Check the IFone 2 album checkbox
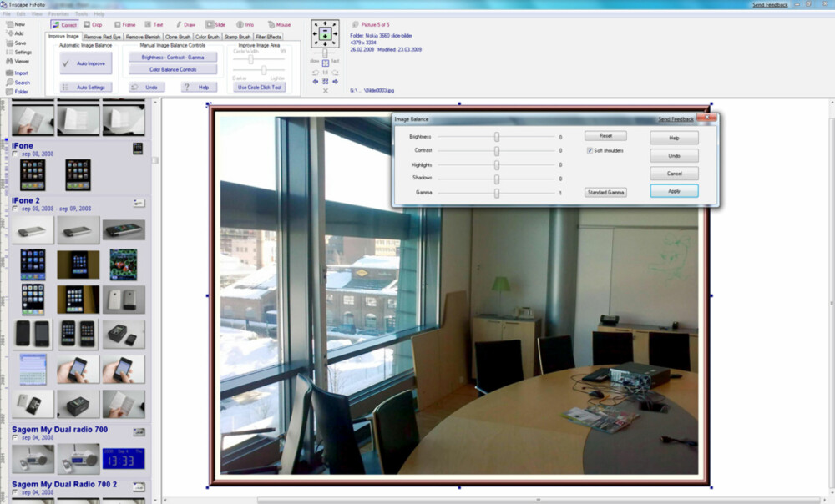Image resolution: width=835 pixels, height=504 pixels. pyautogui.click(x=15, y=209)
